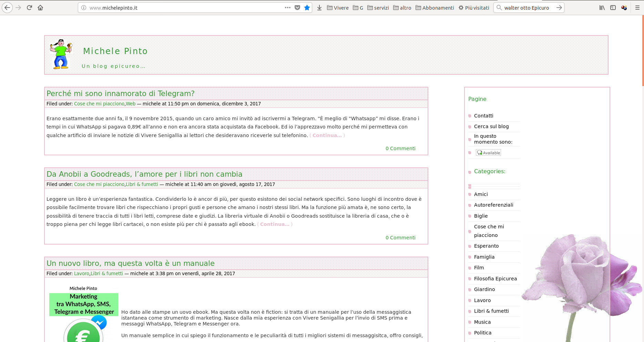Save page to Pocket
Image resolution: width=644 pixels, height=342 pixels.
pos(297,8)
